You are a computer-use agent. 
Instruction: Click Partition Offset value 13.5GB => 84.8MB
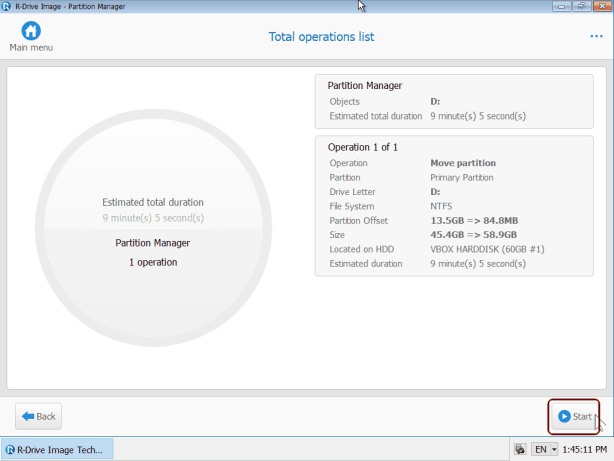click(474, 221)
